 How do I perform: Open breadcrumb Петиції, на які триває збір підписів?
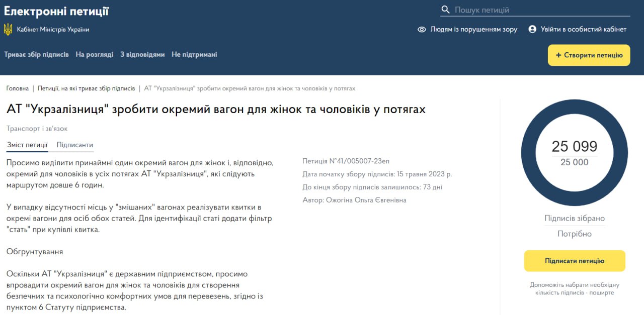(x=86, y=88)
